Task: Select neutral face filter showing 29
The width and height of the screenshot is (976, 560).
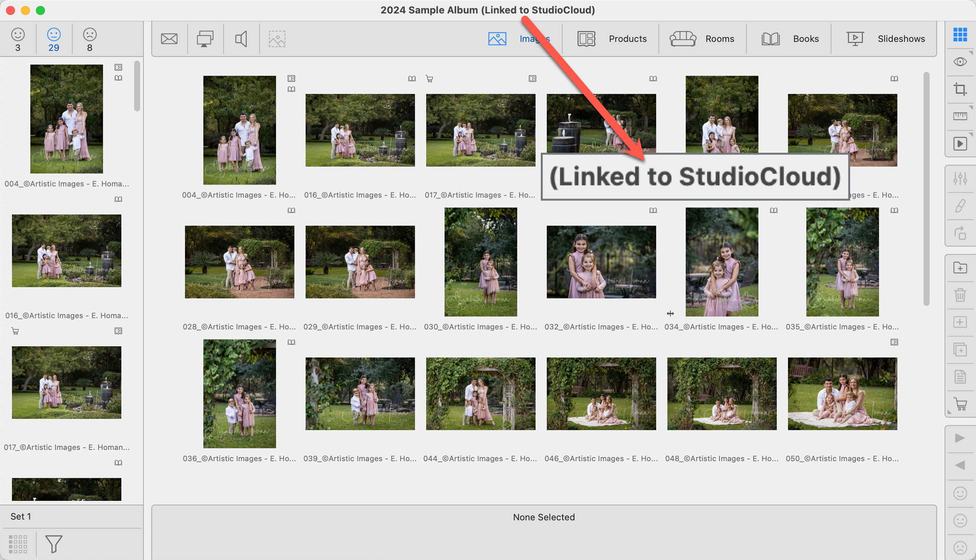Action: coord(54,39)
